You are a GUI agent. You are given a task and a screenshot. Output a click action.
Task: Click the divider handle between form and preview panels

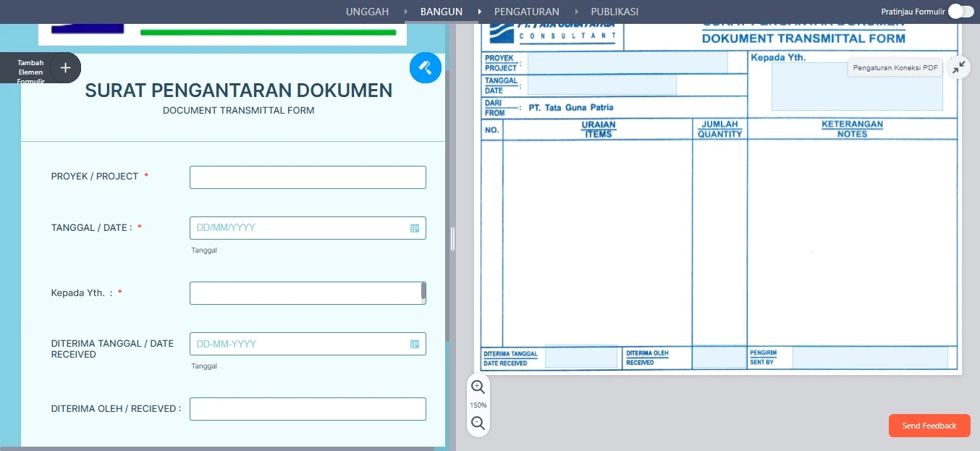453,239
